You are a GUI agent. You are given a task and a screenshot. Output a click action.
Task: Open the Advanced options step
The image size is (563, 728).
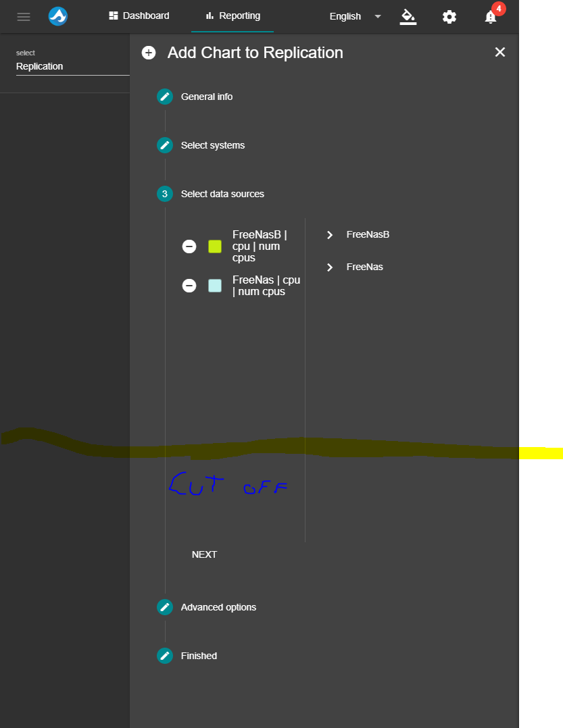point(218,607)
